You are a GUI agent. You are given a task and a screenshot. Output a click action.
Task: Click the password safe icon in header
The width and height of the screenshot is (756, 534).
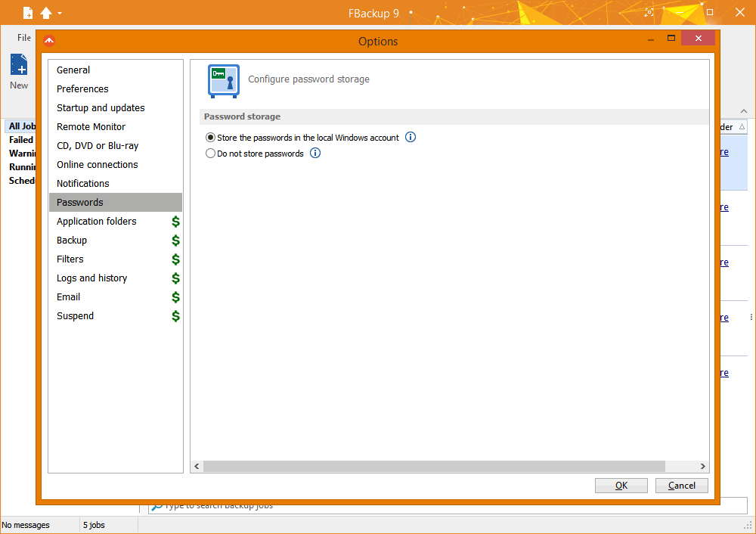224,81
